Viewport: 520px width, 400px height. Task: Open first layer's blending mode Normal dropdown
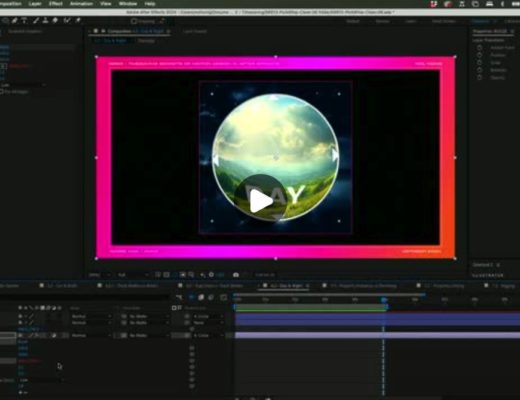click(91, 316)
